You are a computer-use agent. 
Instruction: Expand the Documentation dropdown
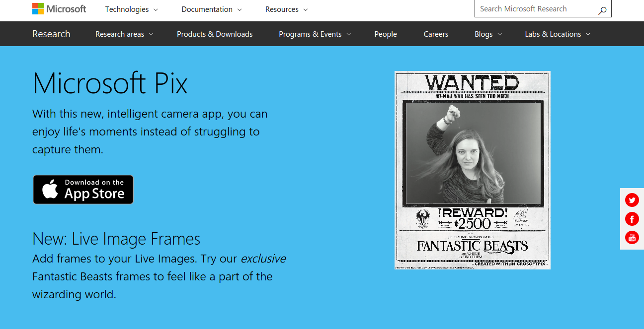[x=212, y=9]
